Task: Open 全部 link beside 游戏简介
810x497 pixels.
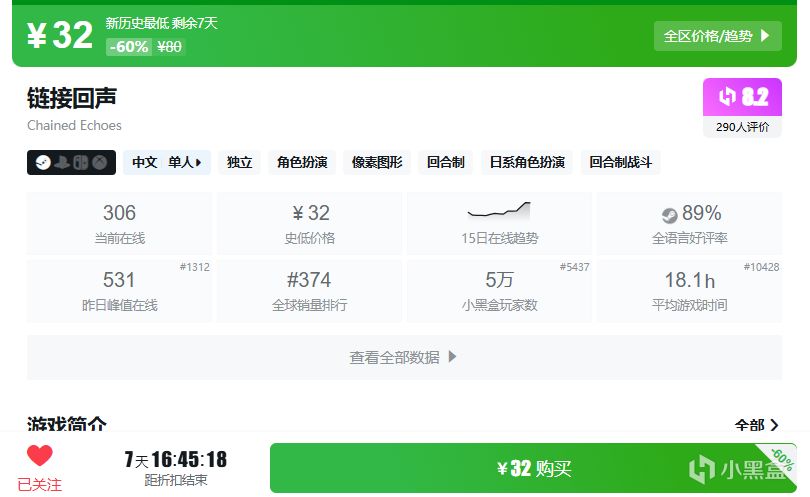Action: coord(756,425)
